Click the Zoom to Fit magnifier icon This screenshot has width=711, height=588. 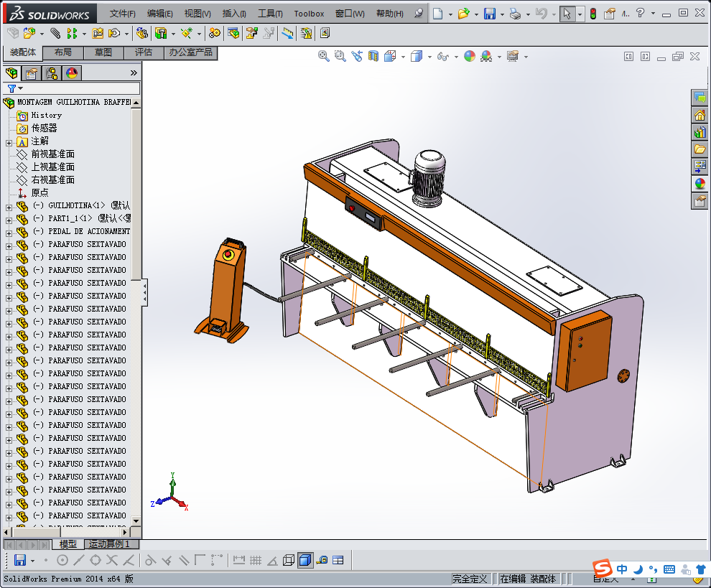click(x=324, y=56)
